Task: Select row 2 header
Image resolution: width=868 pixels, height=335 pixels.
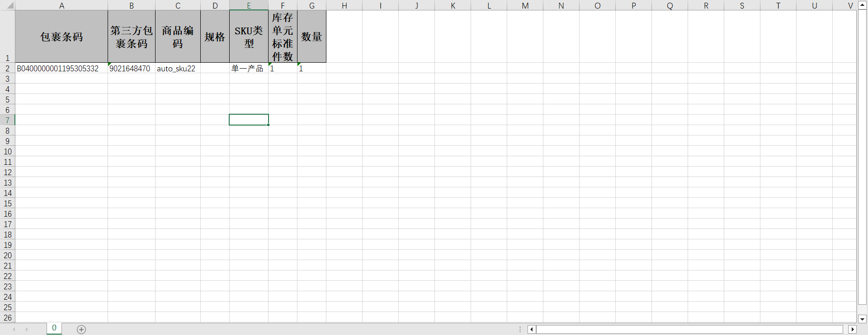Action: (x=7, y=68)
